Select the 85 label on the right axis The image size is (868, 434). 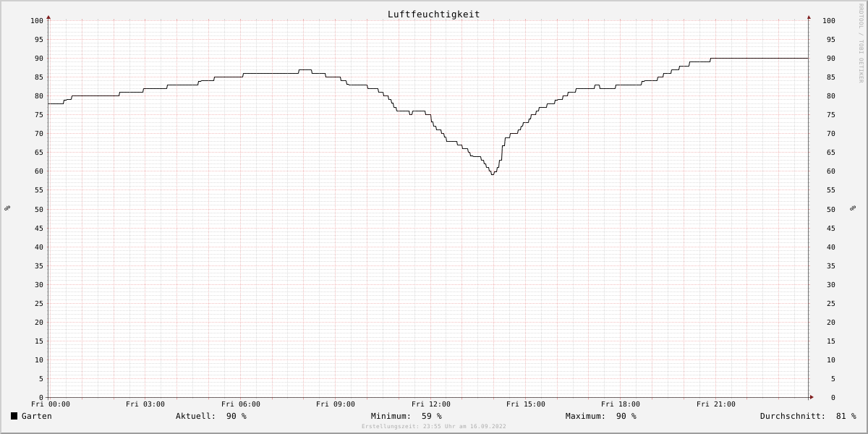pos(831,77)
